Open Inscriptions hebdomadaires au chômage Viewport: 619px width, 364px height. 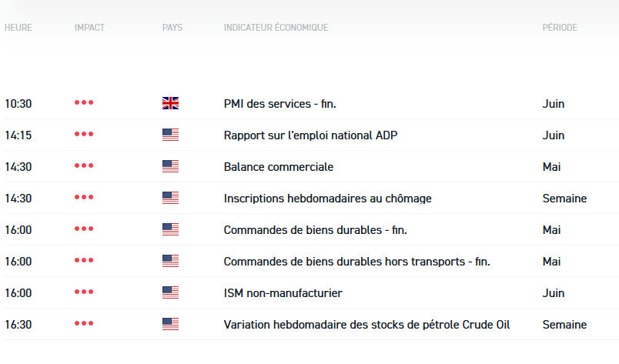pos(327,199)
